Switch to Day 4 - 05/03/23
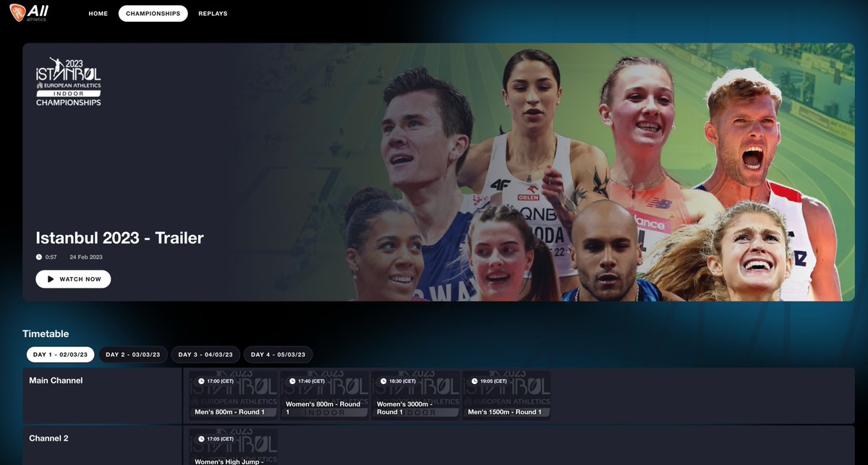 [278, 354]
